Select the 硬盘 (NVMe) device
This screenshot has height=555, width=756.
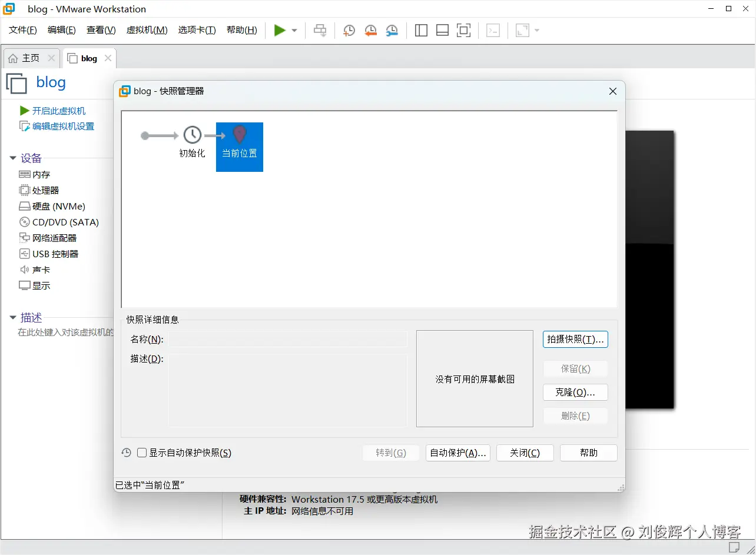click(52, 206)
